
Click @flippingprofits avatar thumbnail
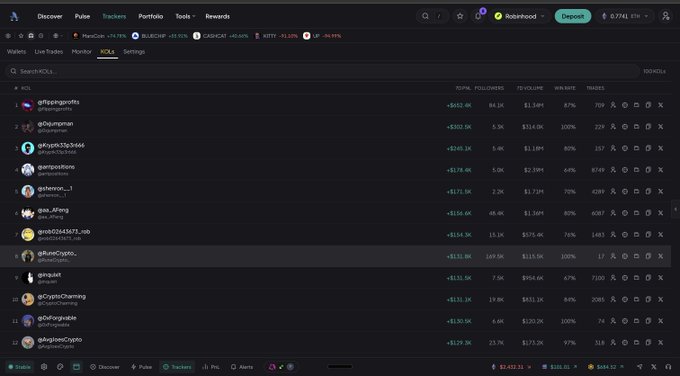pos(28,105)
